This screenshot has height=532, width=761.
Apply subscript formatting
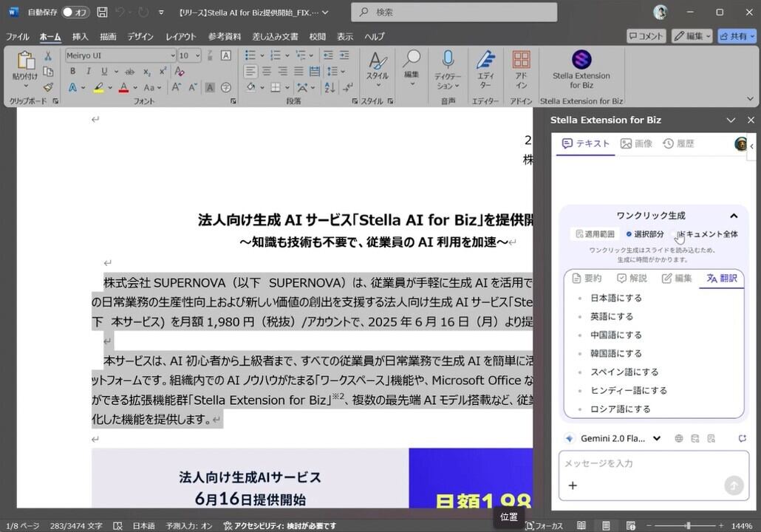[x=146, y=72]
